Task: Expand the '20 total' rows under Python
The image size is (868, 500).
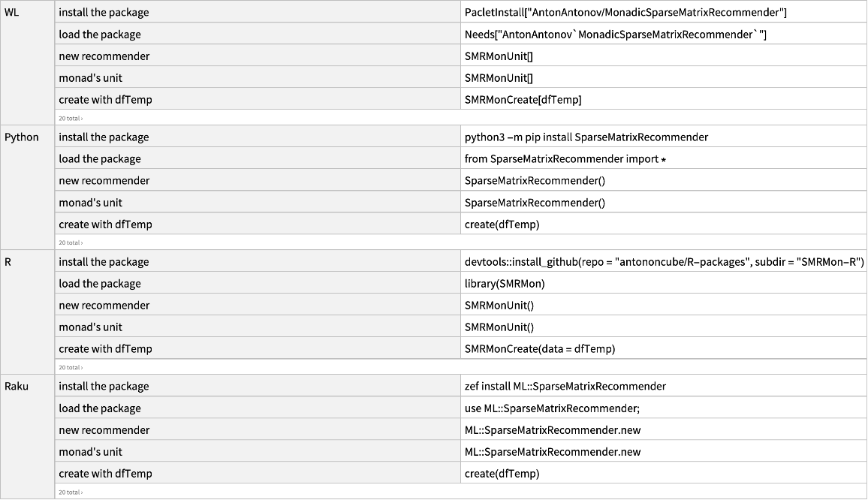Action: click(x=71, y=243)
